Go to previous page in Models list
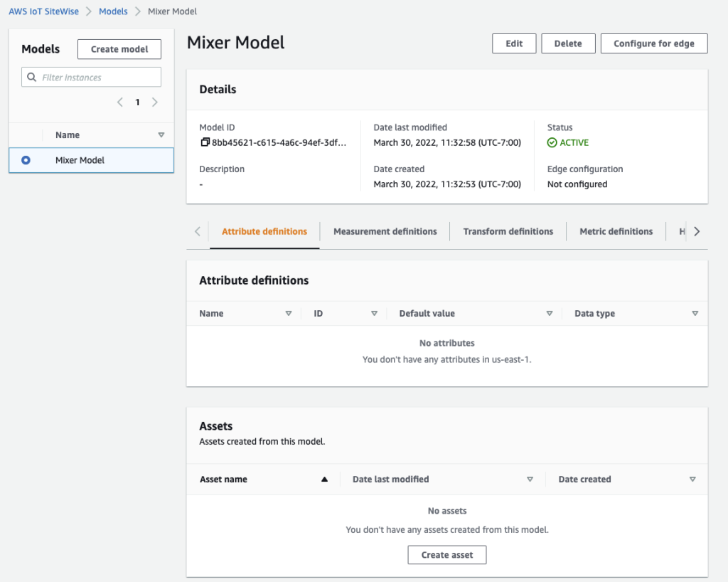 click(120, 102)
